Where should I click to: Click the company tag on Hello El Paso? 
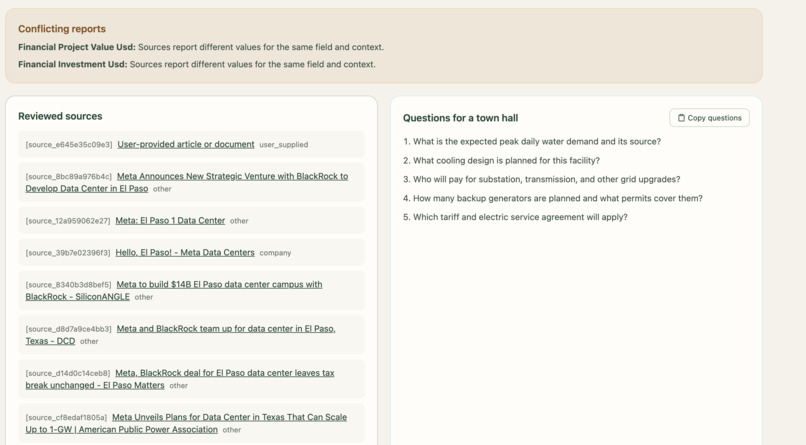pos(275,253)
